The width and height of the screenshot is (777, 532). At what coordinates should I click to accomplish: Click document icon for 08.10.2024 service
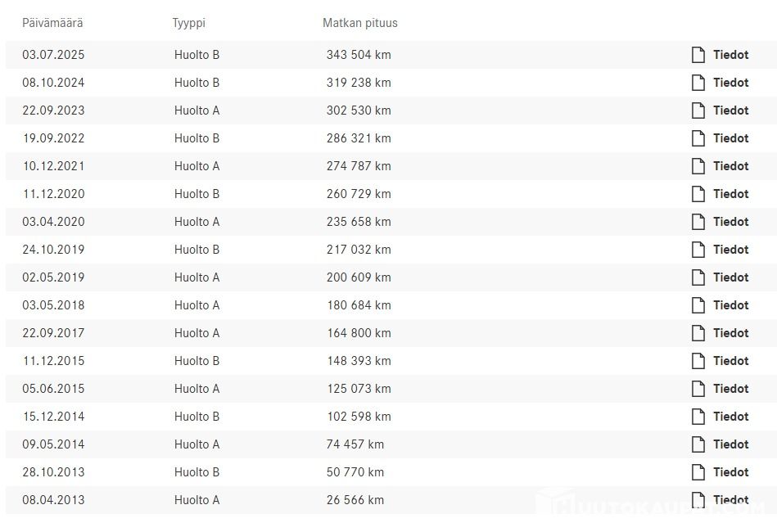[698, 83]
